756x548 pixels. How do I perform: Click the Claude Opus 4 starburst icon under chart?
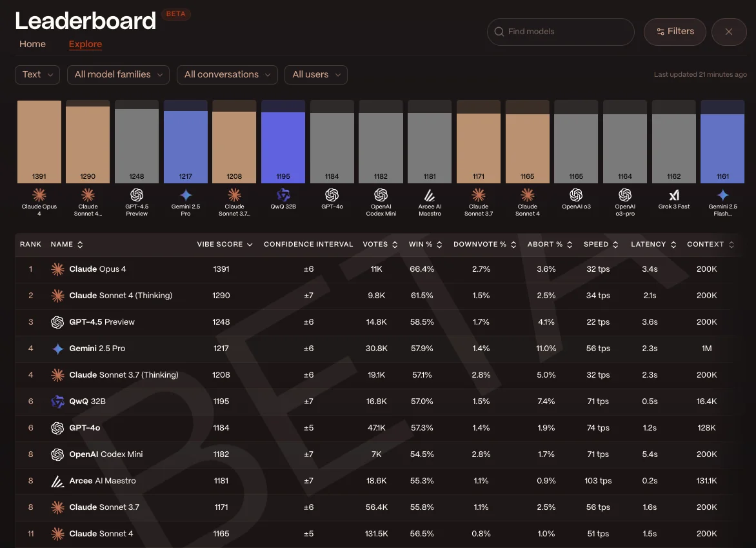coord(39,195)
